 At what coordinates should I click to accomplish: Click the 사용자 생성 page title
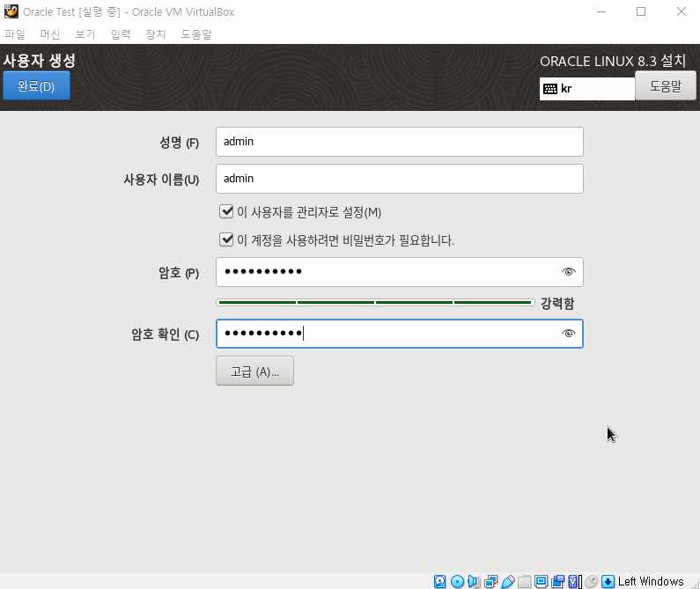[40, 61]
